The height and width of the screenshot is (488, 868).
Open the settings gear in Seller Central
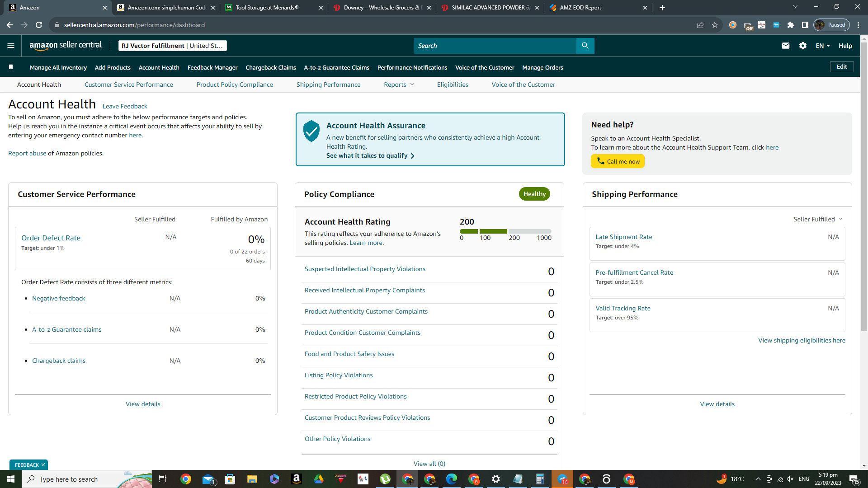coord(803,46)
